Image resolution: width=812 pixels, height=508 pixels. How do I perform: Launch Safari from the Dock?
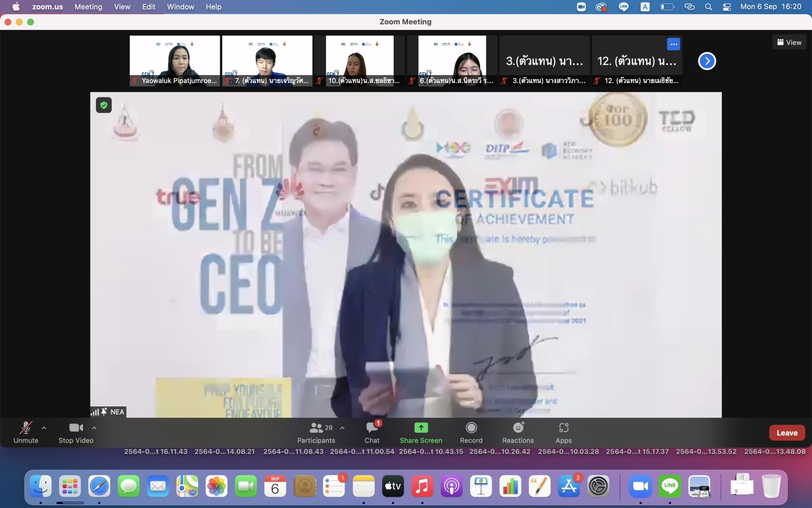point(99,486)
